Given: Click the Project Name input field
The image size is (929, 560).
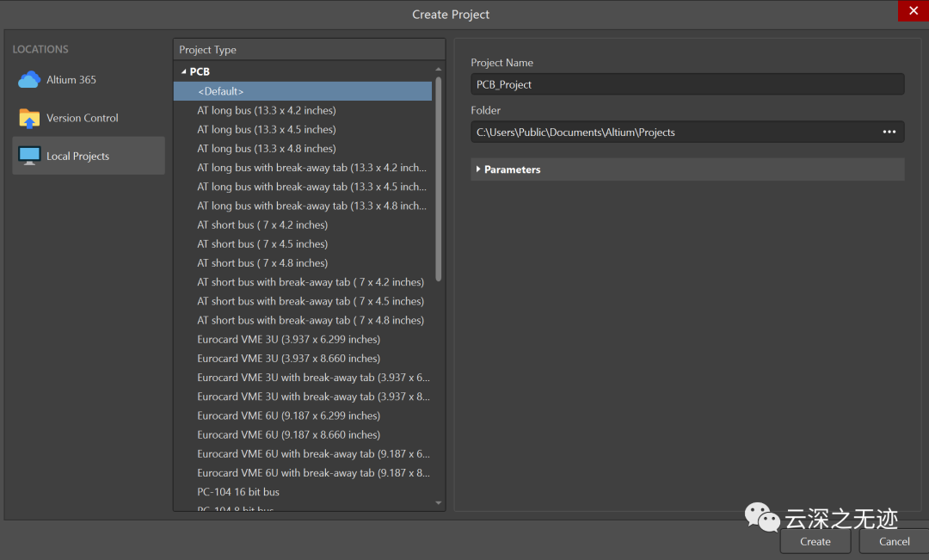Looking at the screenshot, I should tap(687, 85).
